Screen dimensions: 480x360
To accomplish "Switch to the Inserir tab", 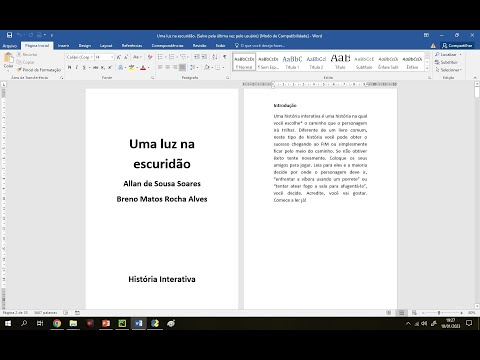I will 63,46.
